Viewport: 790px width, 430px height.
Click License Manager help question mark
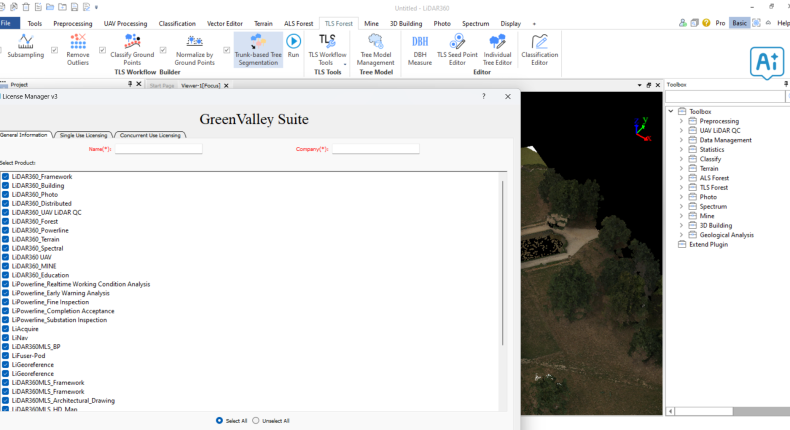pos(484,96)
